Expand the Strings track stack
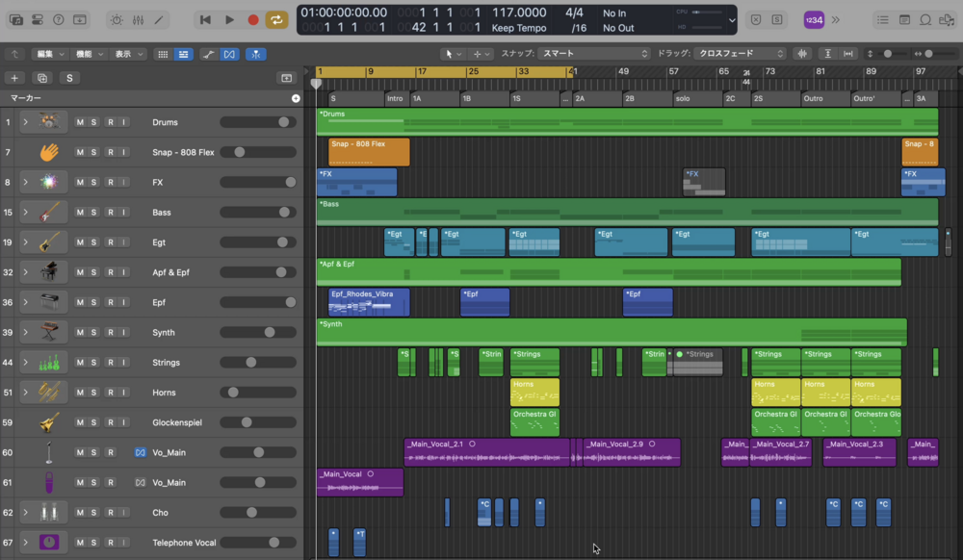 point(26,363)
